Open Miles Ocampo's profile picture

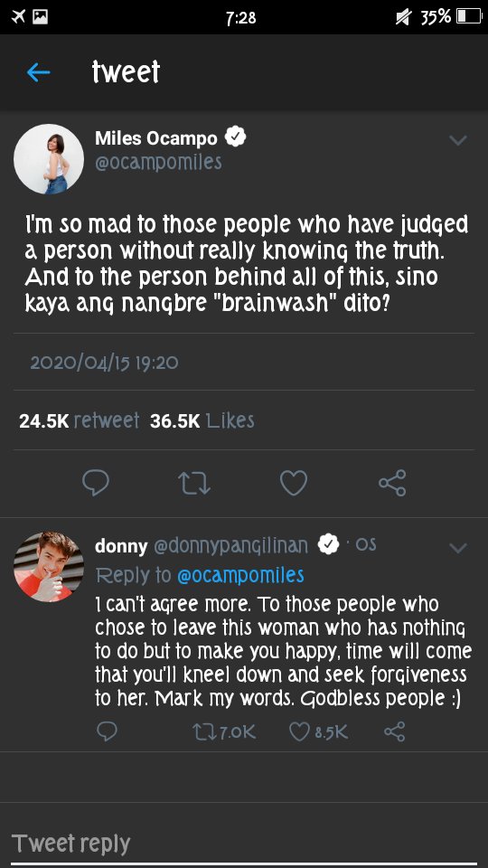click(49, 159)
